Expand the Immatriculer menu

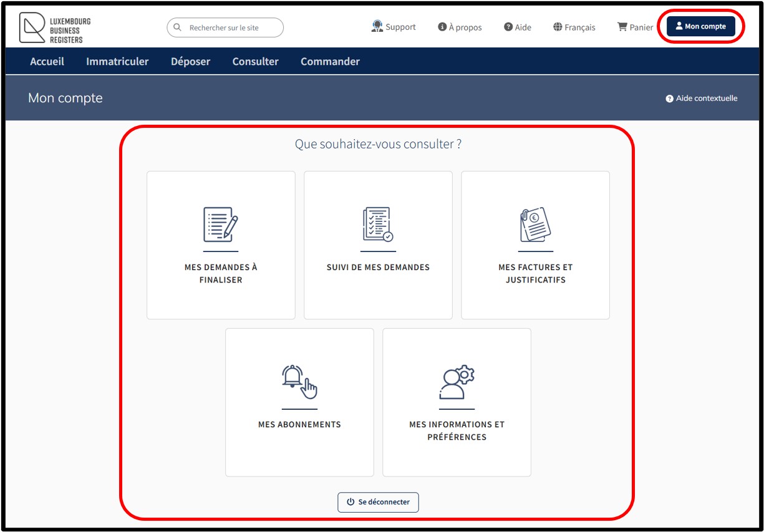117,61
